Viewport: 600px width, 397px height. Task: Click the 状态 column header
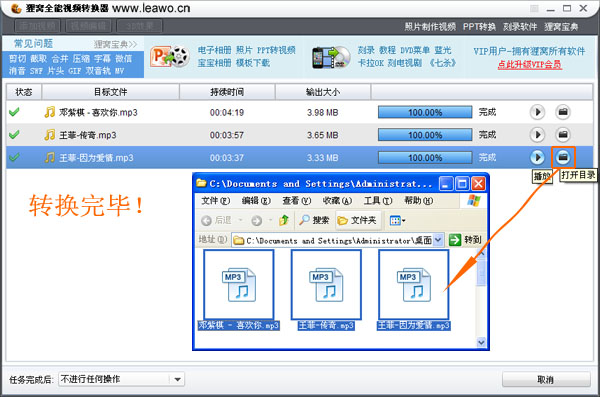(24, 92)
